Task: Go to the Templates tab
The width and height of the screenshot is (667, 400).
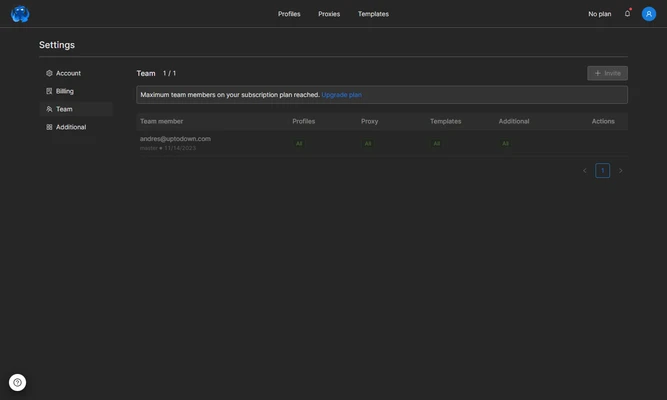Action: [x=373, y=14]
